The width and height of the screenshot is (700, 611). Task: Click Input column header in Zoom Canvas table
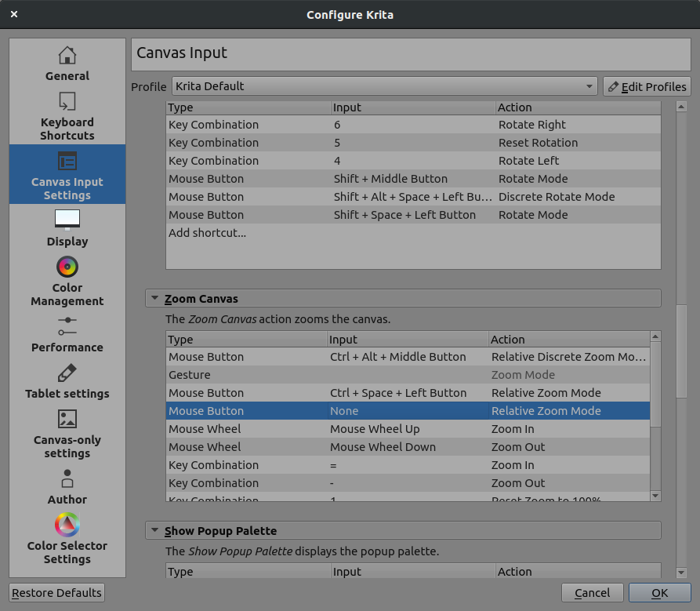point(408,340)
